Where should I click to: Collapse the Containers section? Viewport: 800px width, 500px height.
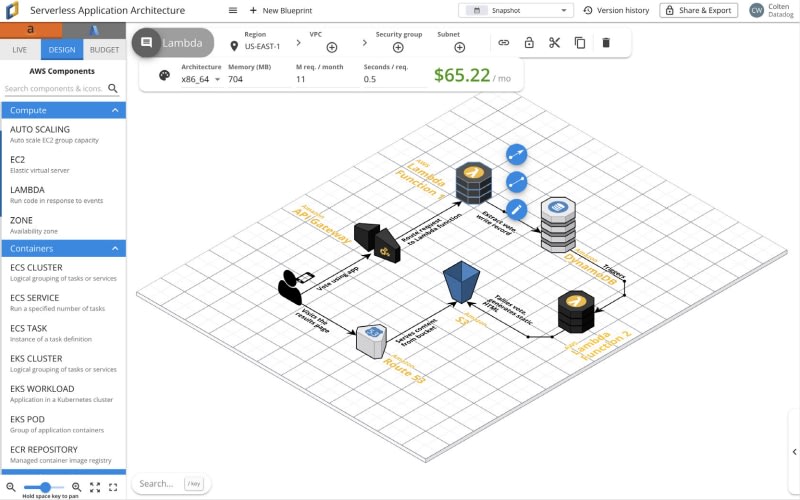click(63, 248)
